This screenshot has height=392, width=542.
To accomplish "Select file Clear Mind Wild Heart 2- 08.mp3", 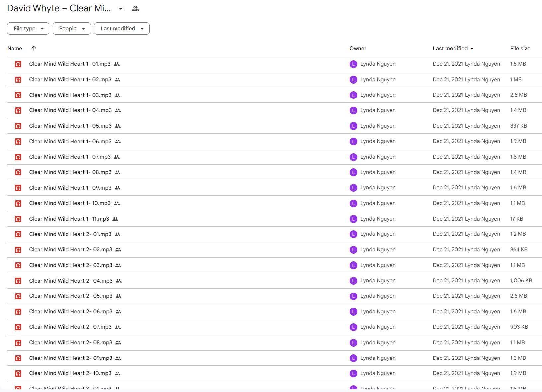I will pyautogui.click(x=274, y=343).
